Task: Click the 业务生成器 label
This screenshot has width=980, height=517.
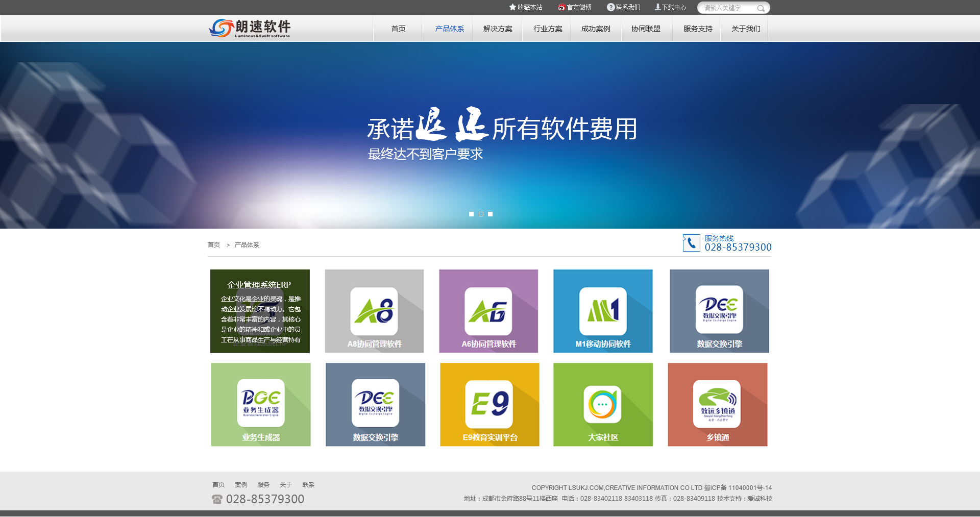Action: tap(261, 437)
